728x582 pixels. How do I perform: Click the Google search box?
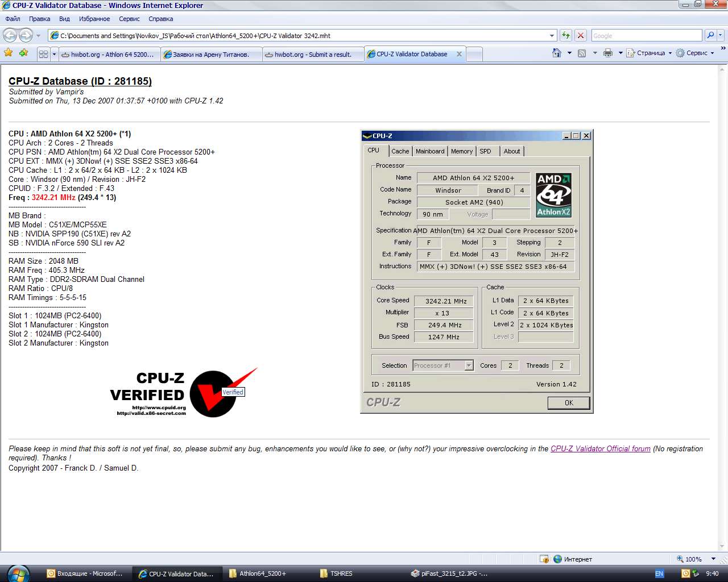pyautogui.click(x=647, y=35)
